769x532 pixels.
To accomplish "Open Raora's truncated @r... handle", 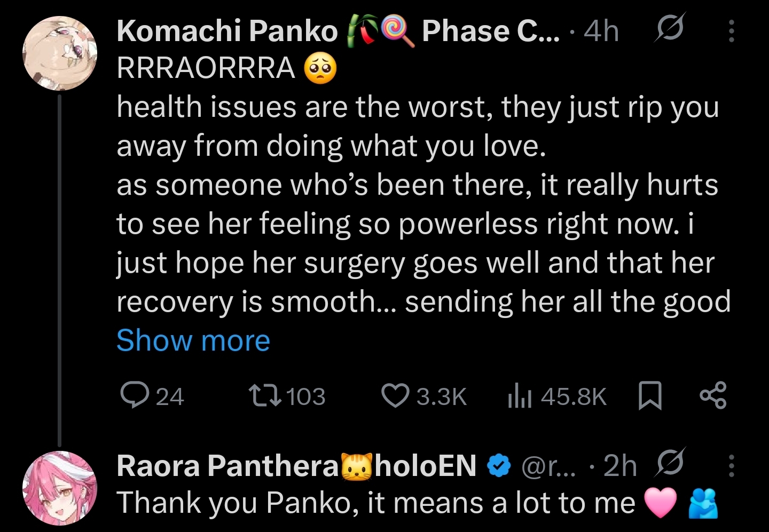I will pyautogui.click(x=547, y=466).
